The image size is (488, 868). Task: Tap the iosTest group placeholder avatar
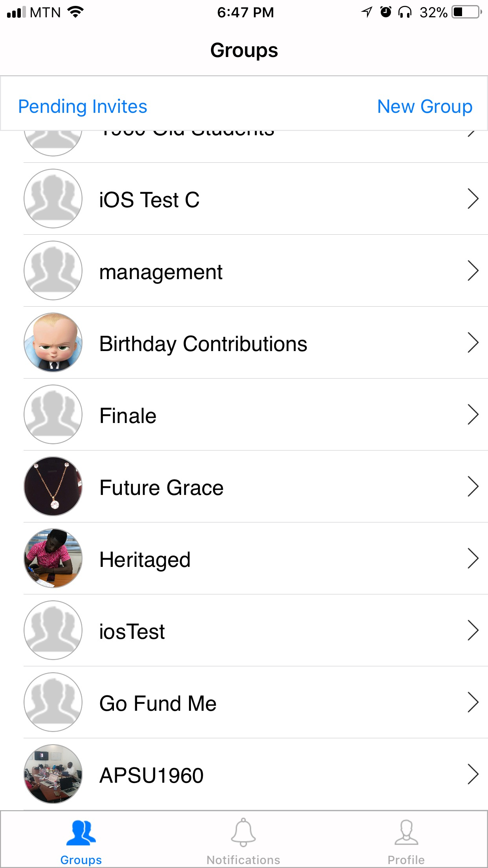click(53, 630)
